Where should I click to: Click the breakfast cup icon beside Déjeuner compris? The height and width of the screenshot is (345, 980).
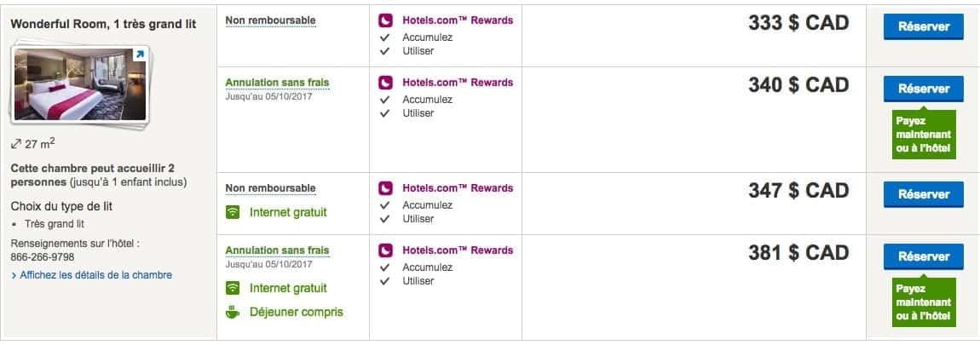(x=233, y=312)
